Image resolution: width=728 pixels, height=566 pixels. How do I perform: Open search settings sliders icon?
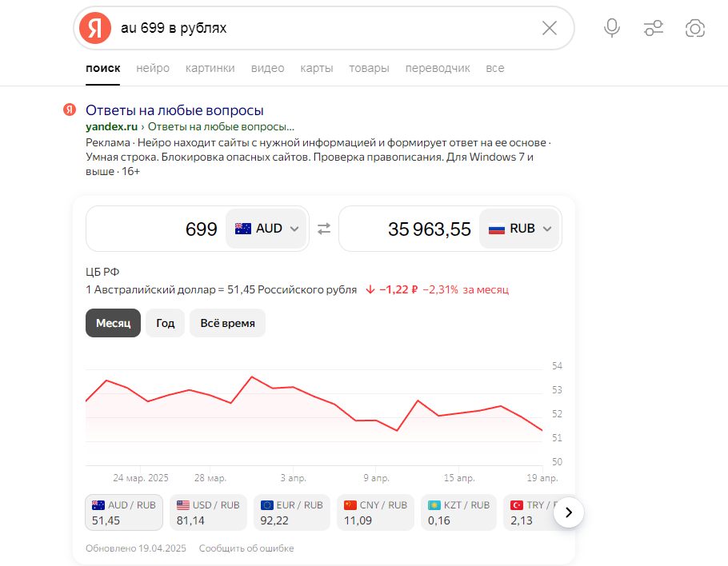(654, 28)
